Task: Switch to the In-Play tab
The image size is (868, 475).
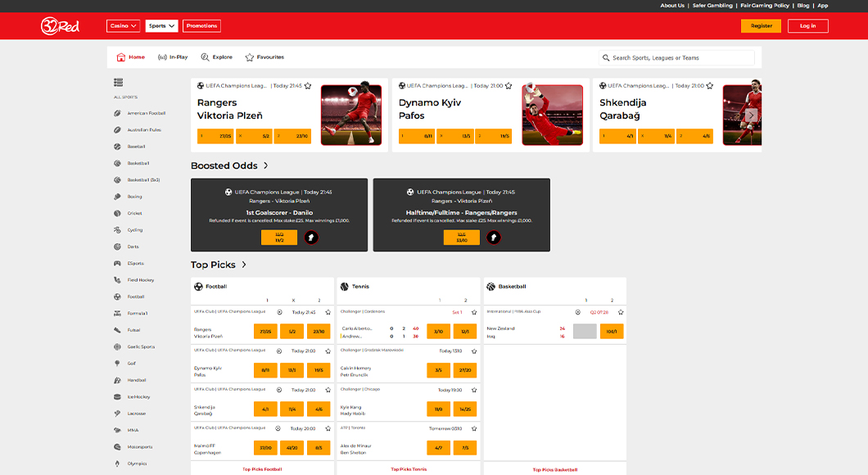Action: 173,57
